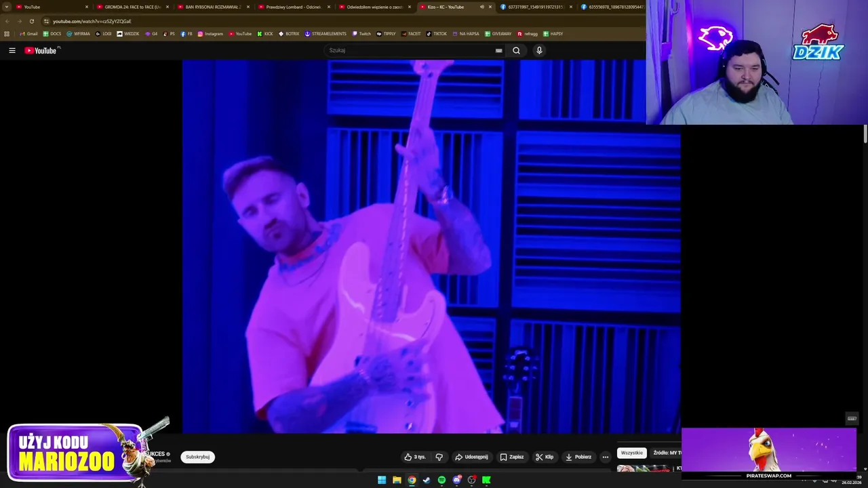The height and width of the screenshot is (488, 868).
Task: Open the YouTube bookmark in bookmarks bar
Action: [x=240, y=34]
